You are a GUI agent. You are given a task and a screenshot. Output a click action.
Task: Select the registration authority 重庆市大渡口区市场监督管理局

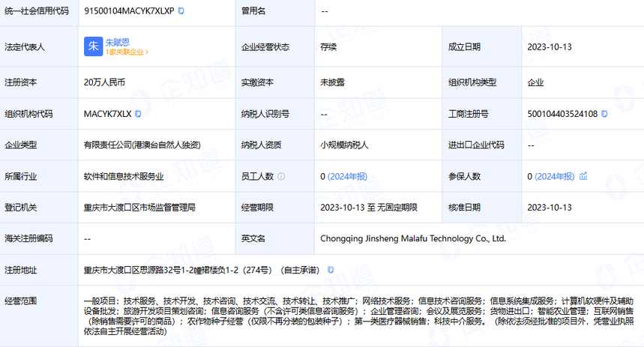[x=139, y=208]
